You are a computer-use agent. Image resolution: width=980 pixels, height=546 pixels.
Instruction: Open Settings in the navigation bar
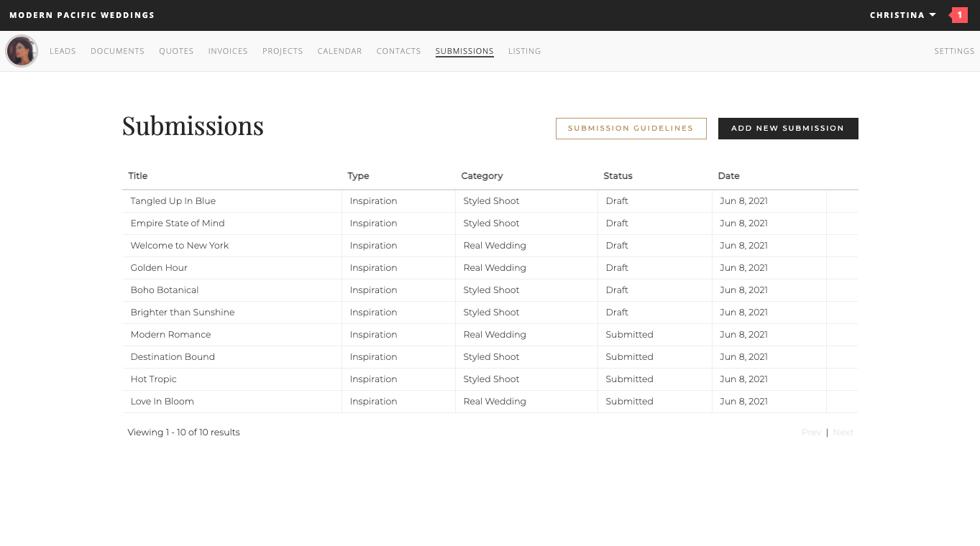coord(954,51)
